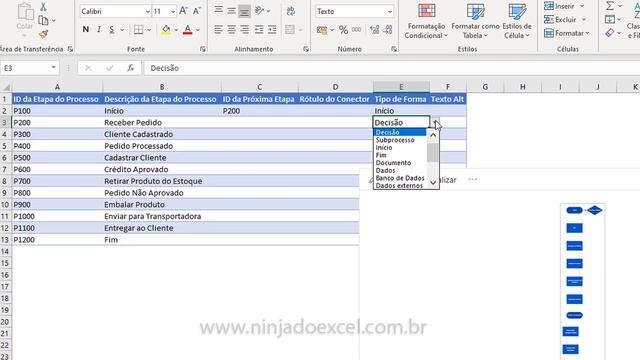Choose Banco de Dados option
The width and height of the screenshot is (640, 360).
[x=400, y=178]
